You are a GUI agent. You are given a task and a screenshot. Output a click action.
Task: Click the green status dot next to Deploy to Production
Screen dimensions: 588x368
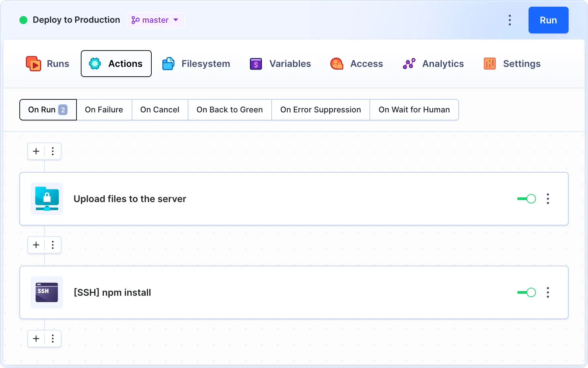coord(23,20)
